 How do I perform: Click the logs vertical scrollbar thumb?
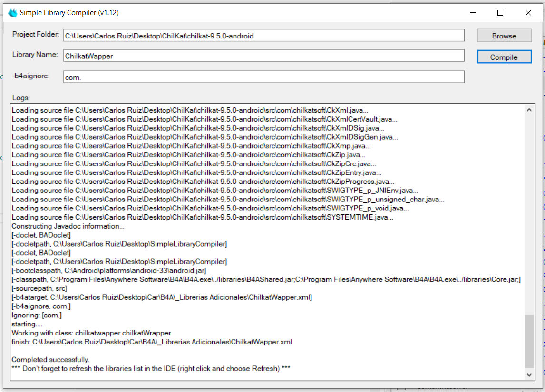click(529, 341)
